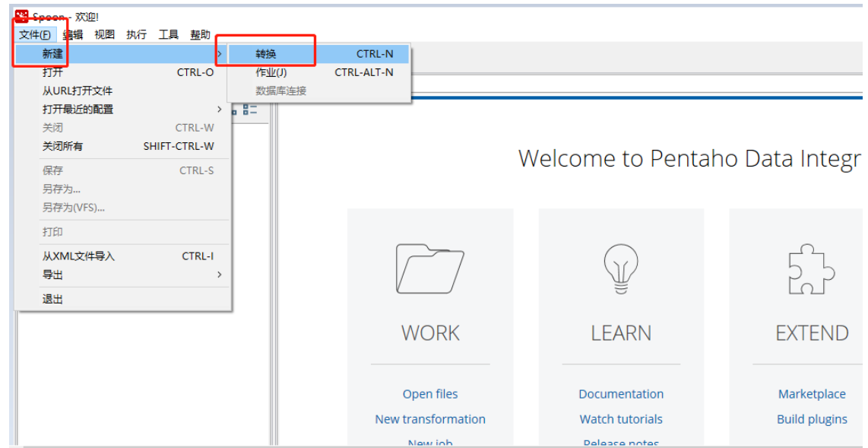This screenshot has height=448, width=868.
Task: Open the 编辑 menu
Action: (72, 35)
